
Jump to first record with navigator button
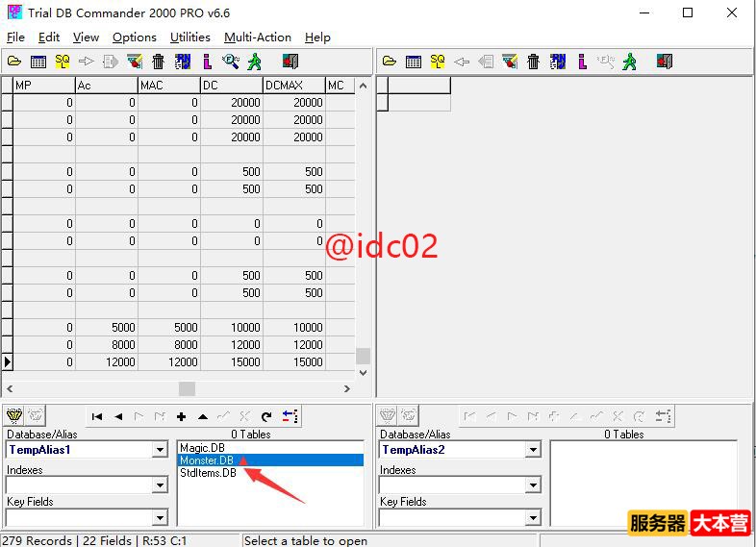tap(97, 416)
